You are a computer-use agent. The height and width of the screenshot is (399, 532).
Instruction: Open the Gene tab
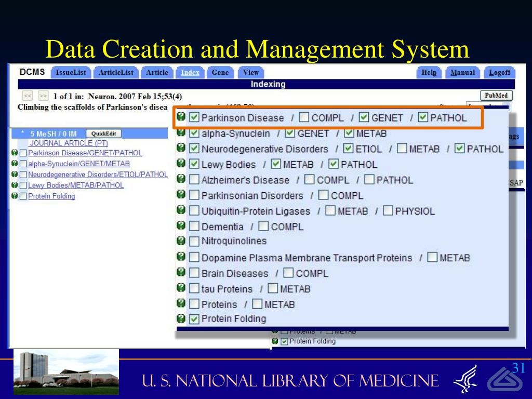[x=220, y=72]
